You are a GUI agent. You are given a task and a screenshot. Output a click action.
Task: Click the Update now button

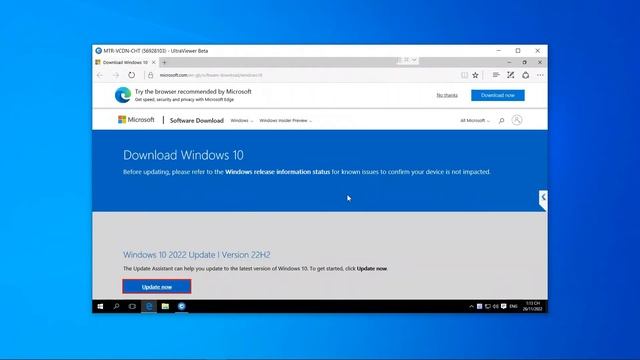[x=157, y=287]
